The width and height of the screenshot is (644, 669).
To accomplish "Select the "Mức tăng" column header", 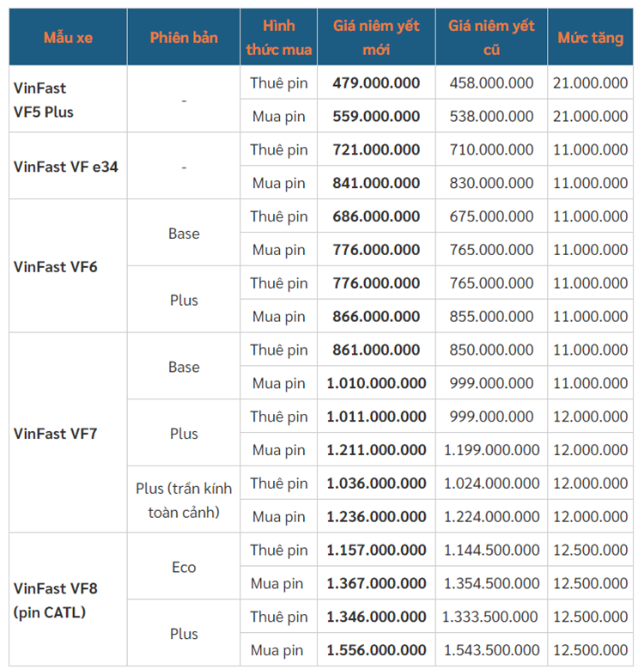I will coord(591,38).
